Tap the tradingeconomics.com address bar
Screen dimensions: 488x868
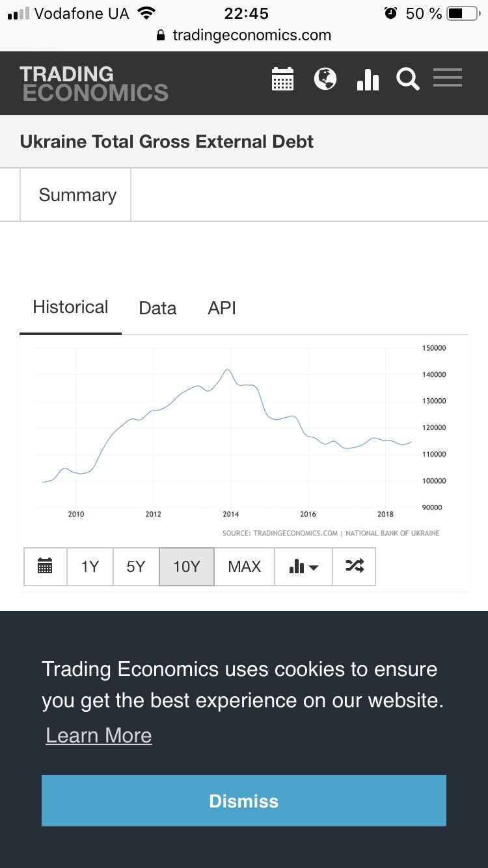244,35
